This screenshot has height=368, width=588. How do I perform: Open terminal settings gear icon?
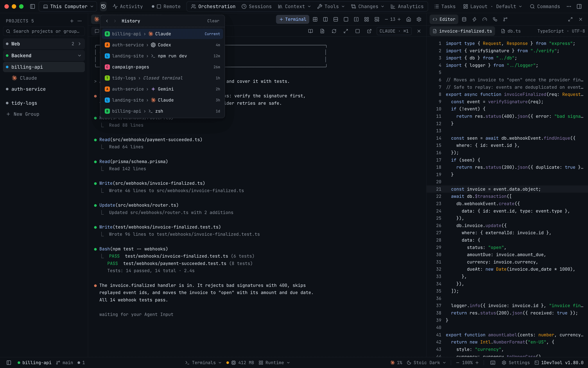419,19
